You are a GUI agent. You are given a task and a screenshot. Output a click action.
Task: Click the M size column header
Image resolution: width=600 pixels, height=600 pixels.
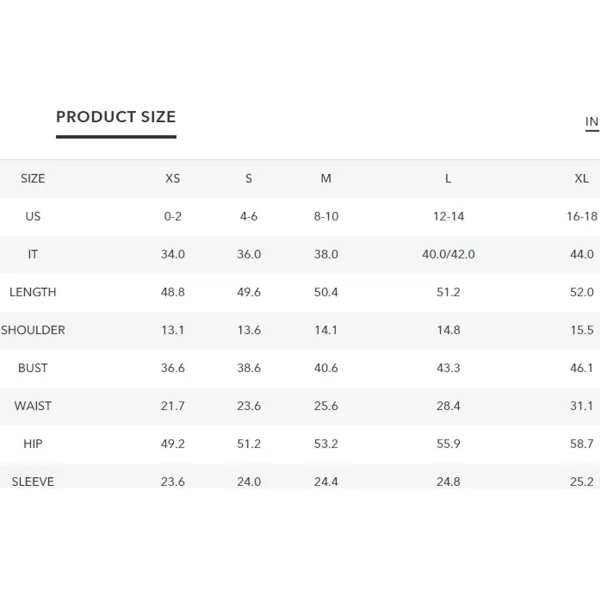(326, 178)
